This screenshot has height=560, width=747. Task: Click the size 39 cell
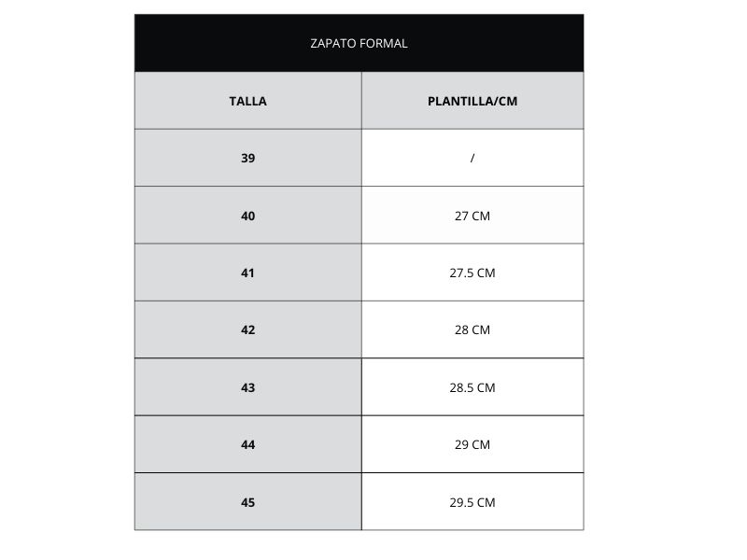point(247,158)
